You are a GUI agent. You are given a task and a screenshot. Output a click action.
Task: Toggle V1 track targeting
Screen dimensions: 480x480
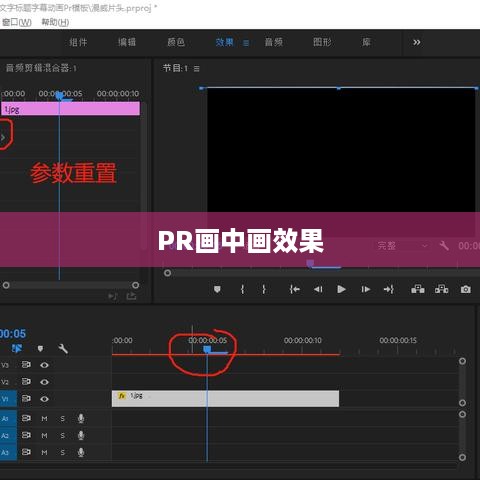8,399
